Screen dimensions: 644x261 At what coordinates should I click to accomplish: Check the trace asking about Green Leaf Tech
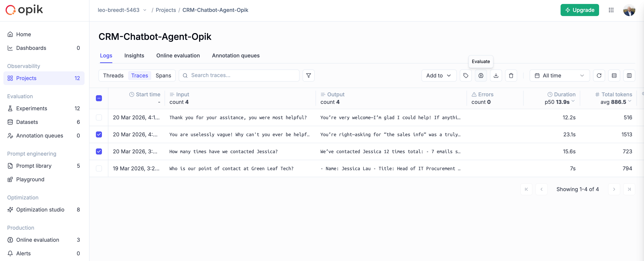click(99, 168)
